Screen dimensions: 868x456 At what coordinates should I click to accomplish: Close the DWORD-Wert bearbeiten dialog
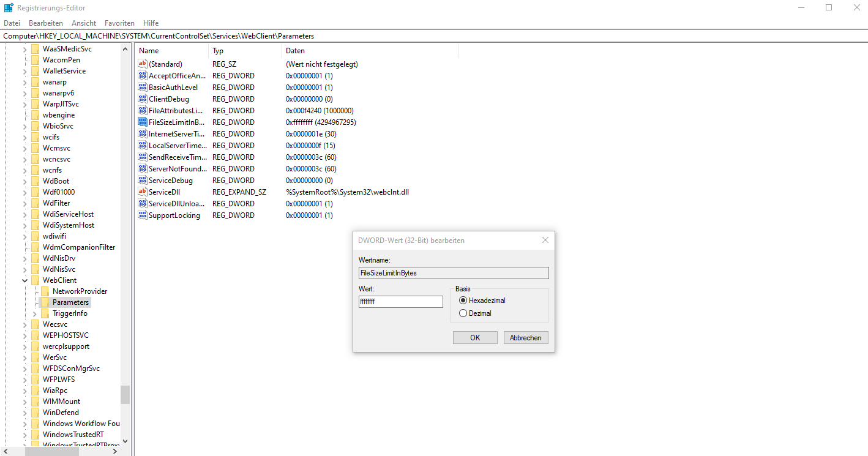click(x=545, y=241)
